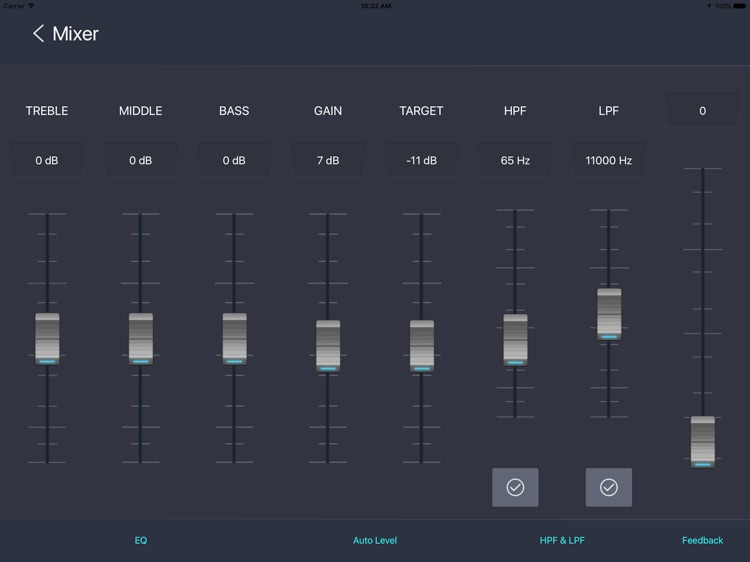Click the TREBLE column label
This screenshot has height=562, width=750.
47,111
